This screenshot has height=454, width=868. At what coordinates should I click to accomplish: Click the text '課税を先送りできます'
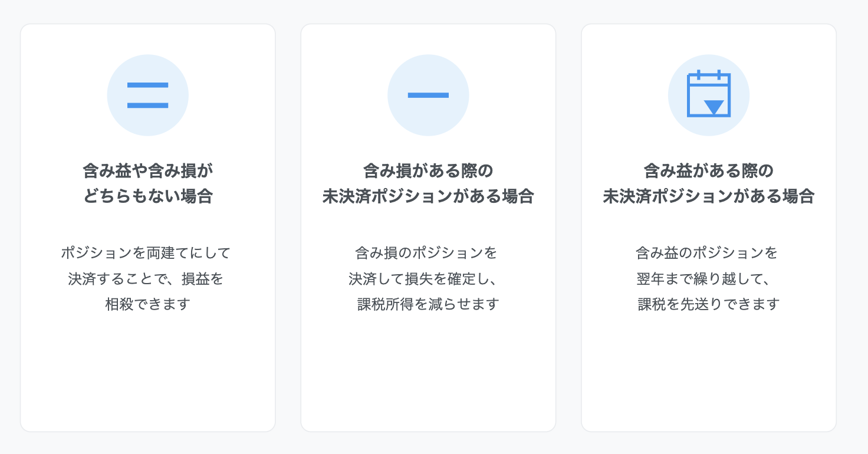click(x=708, y=304)
